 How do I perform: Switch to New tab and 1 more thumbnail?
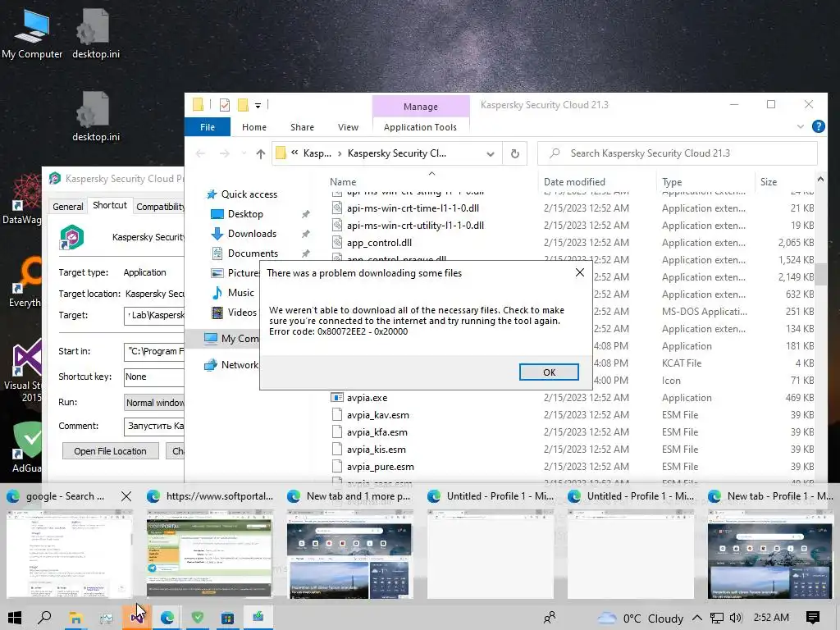349,554
